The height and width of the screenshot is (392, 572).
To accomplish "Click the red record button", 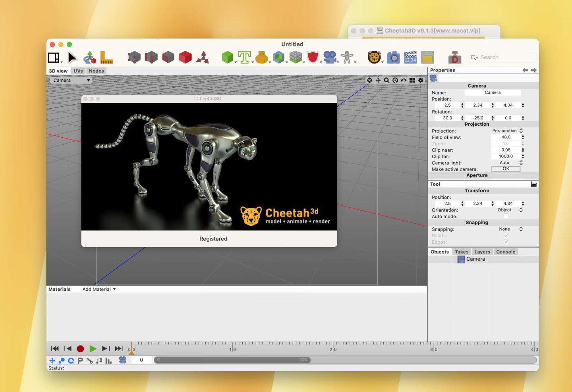I will coord(80,349).
